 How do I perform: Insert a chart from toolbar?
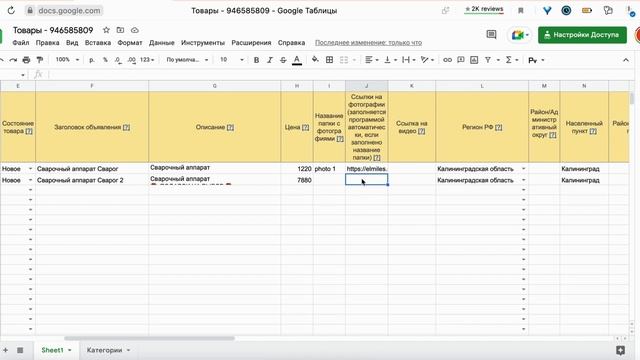click(474, 60)
